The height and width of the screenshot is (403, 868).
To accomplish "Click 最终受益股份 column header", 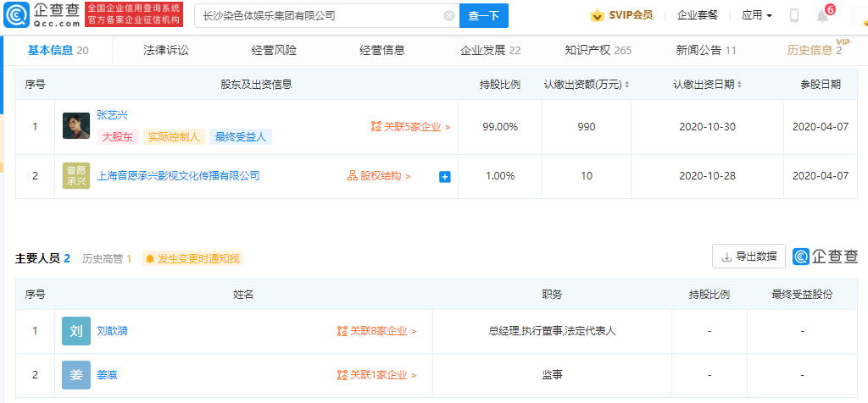I will tap(802, 295).
